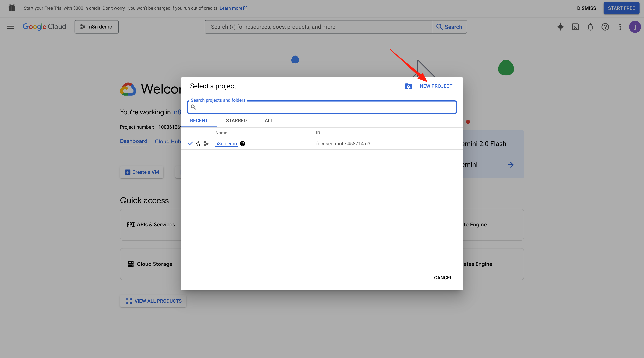Select the n8n demo project link
The image size is (644, 358).
[x=226, y=144]
